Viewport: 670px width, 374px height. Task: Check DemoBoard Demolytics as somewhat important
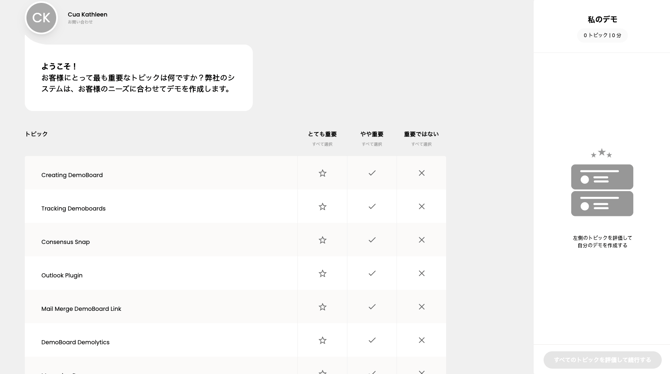(372, 340)
